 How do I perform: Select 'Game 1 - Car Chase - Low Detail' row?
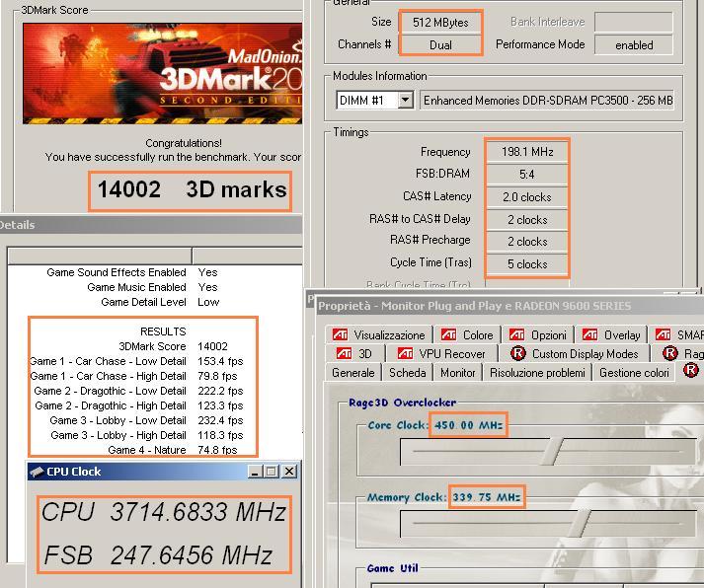pos(136,361)
